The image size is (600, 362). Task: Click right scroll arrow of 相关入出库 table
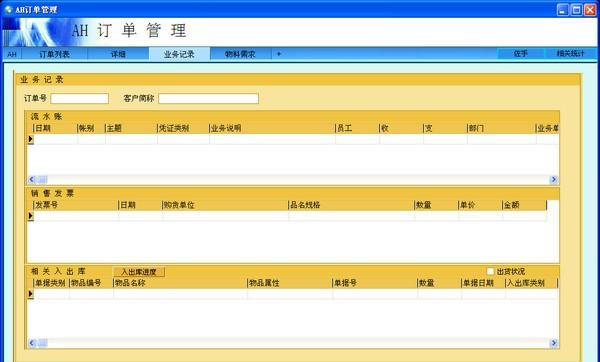553,343
